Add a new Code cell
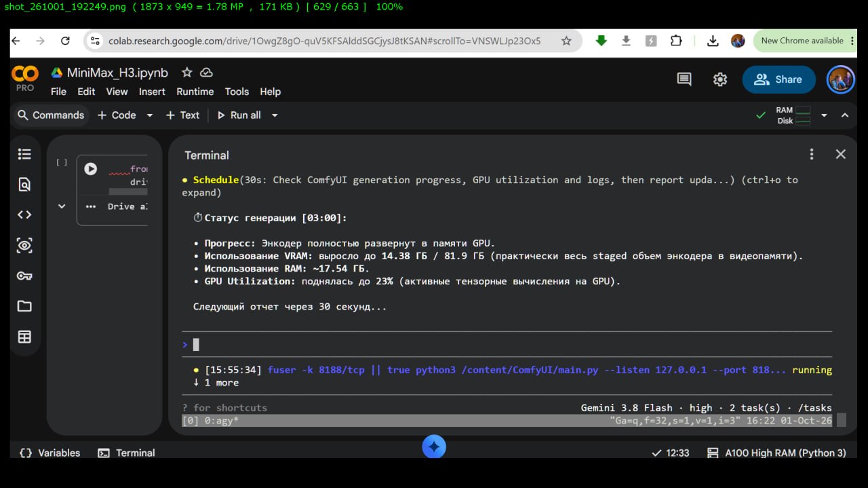Image resolution: width=868 pixels, height=488 pixels. pos(117,115)
